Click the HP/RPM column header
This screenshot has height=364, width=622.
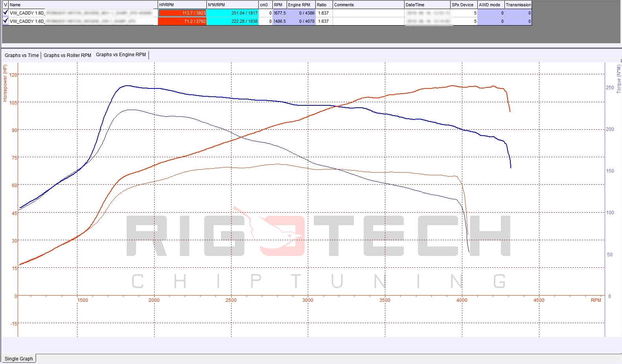point(182,5)
